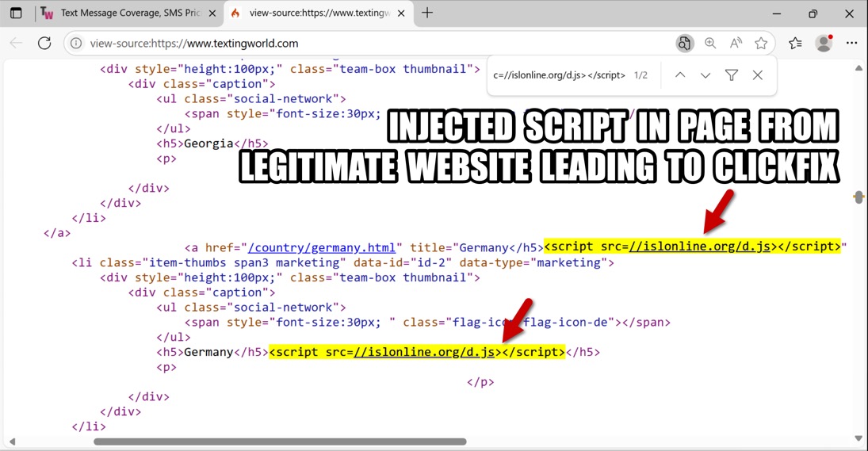
Task: Jump to previous find result
Action: (680, 75)
